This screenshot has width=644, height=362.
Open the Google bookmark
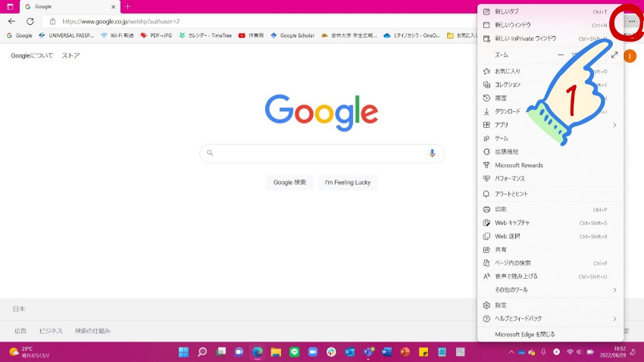tap(20, 36)
